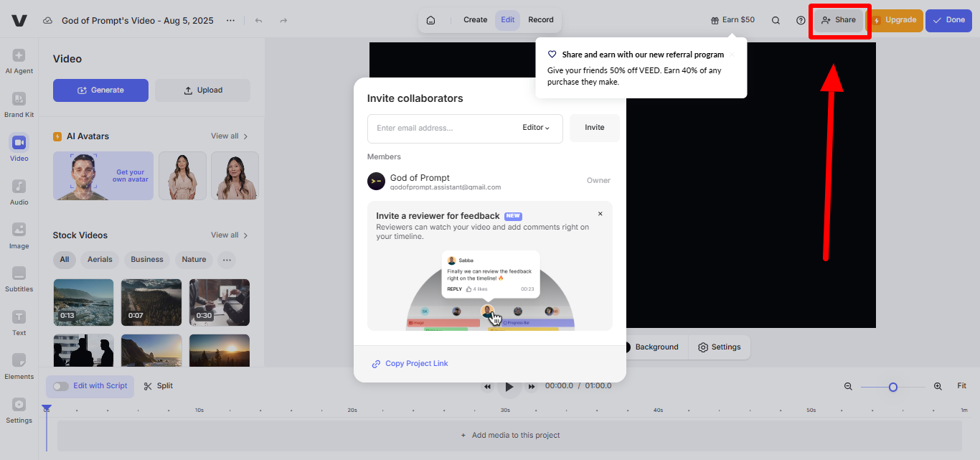Click the VEED logo icon
The height and width of the screenshot is (460, 980).
tap(19, 21)
